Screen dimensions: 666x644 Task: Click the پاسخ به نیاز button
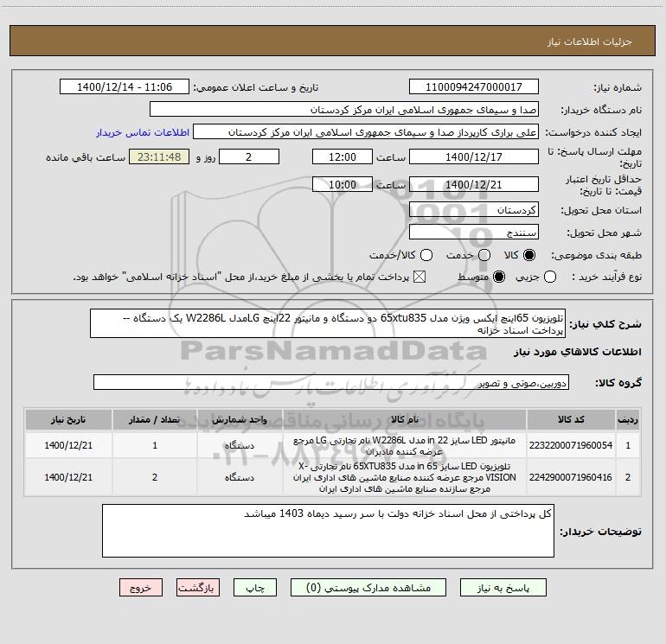[503, 588]
